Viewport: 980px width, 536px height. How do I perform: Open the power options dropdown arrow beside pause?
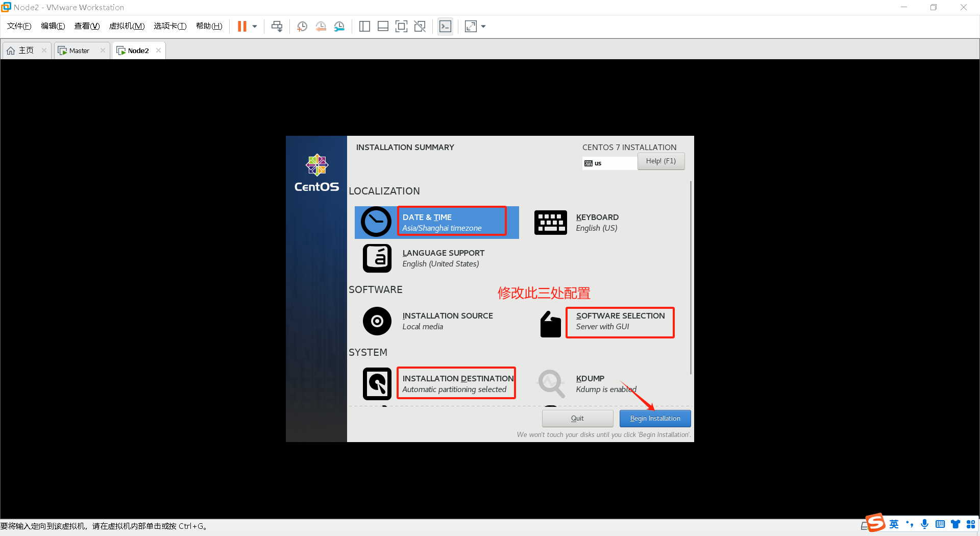[x=255, y=27]
